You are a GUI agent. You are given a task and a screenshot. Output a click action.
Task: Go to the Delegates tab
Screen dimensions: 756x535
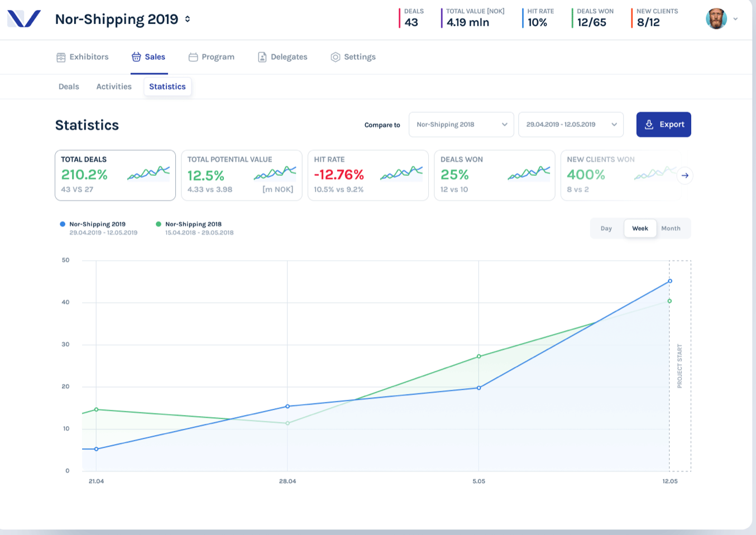click(283, 57)
